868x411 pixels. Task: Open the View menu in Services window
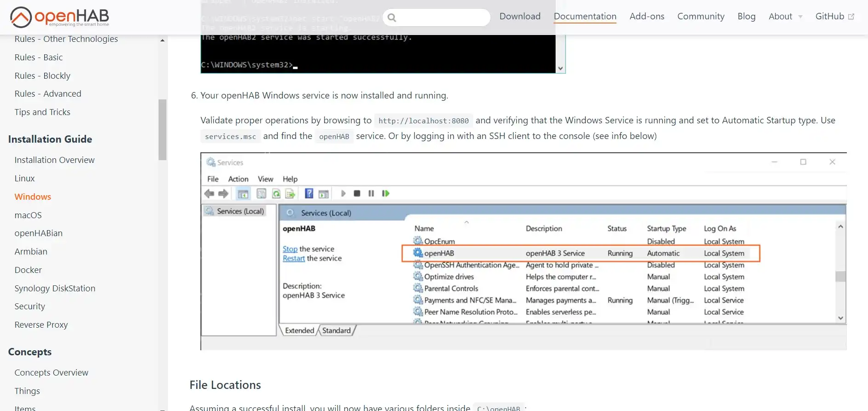click(x=265, y=179)
